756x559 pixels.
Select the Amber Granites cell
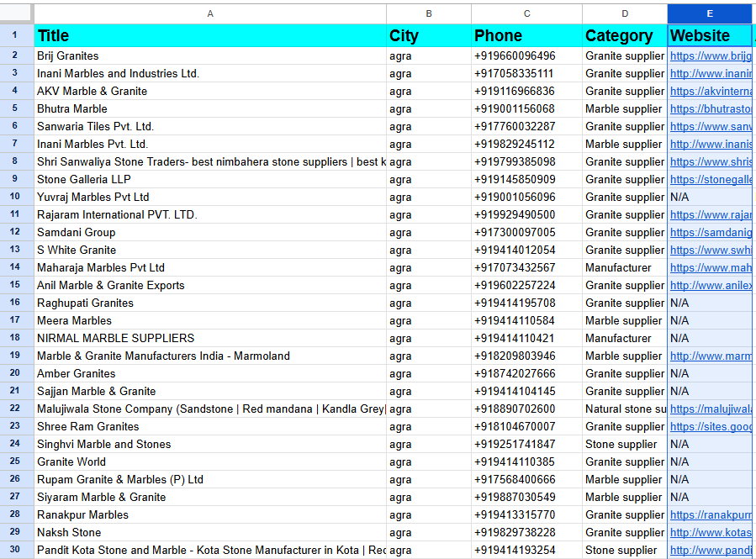(x=210, y=373)
